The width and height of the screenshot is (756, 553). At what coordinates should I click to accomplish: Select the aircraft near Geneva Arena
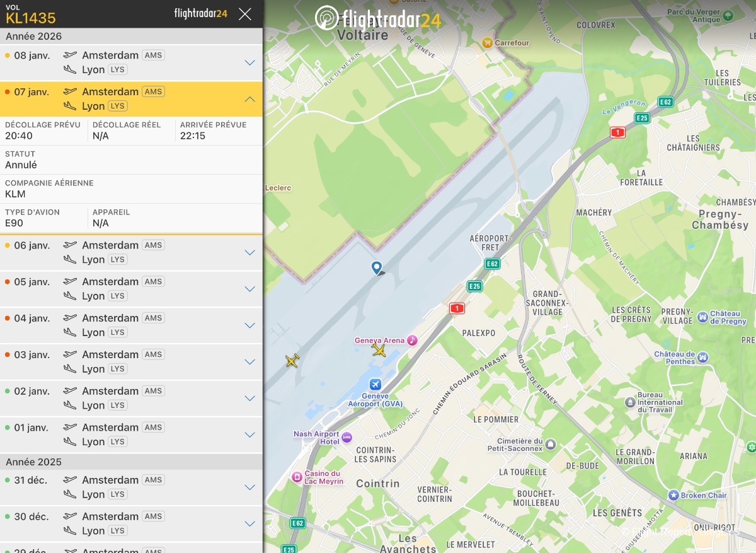pyautogui.click(x=379, y=349)
